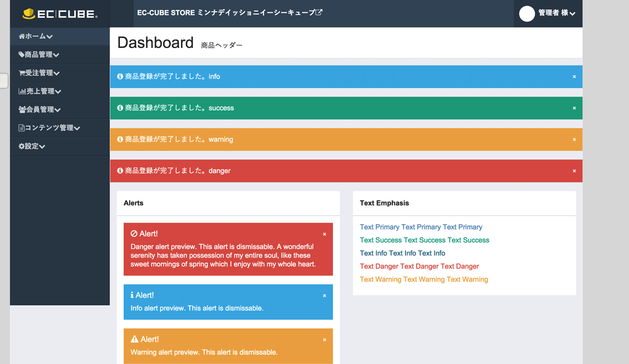Select the 会員管理 menu item
Screen dimensions: 629x364
coord(40,109)
